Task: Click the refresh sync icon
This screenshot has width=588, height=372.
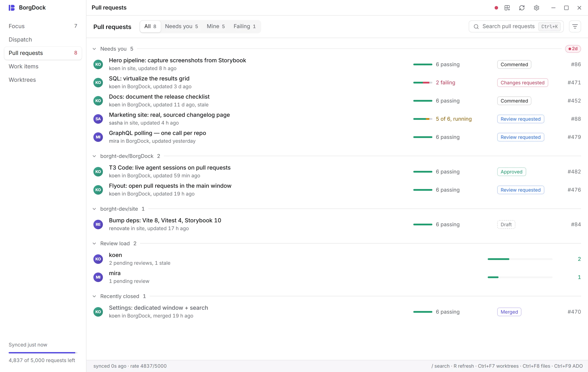Action: click(522, 8)
